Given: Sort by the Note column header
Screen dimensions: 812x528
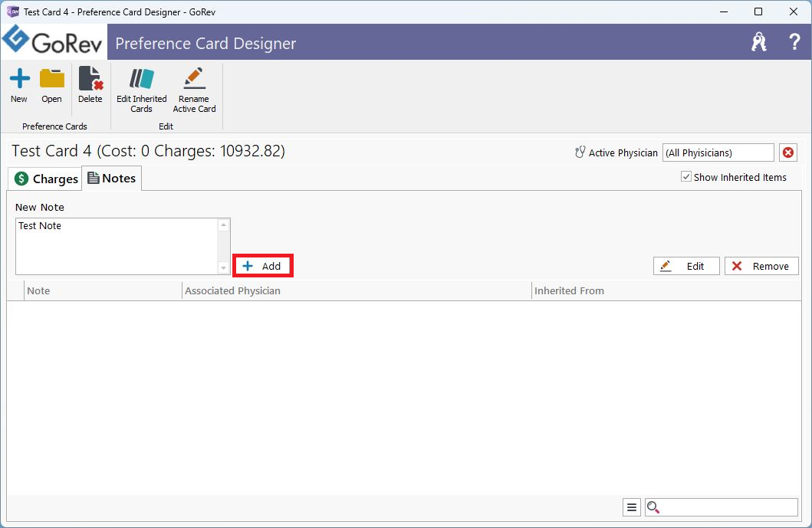Looking at the screenshot, I should coord(103,291).
